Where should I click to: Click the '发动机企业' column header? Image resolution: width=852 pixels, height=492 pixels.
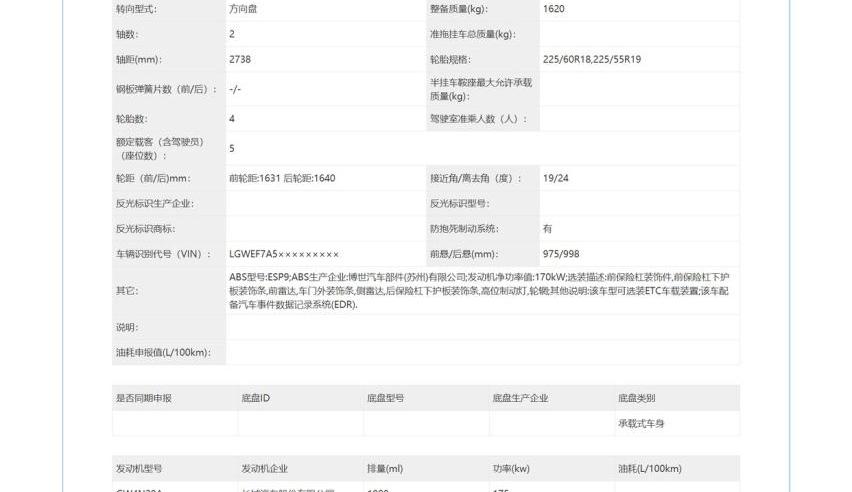click(264, 469)
